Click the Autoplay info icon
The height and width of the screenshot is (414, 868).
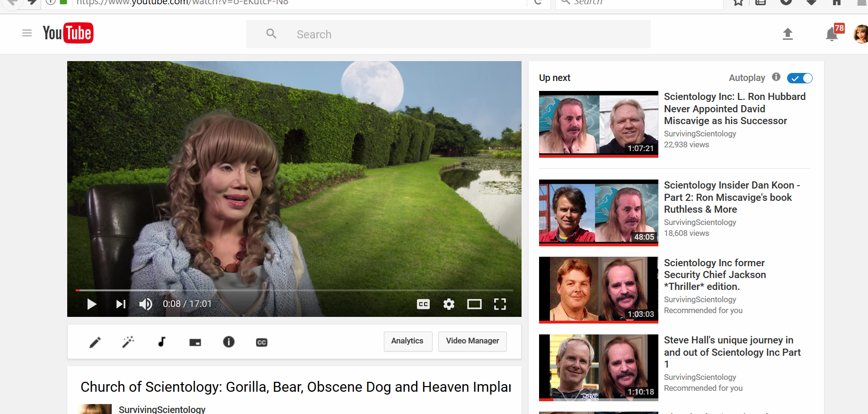776,77
